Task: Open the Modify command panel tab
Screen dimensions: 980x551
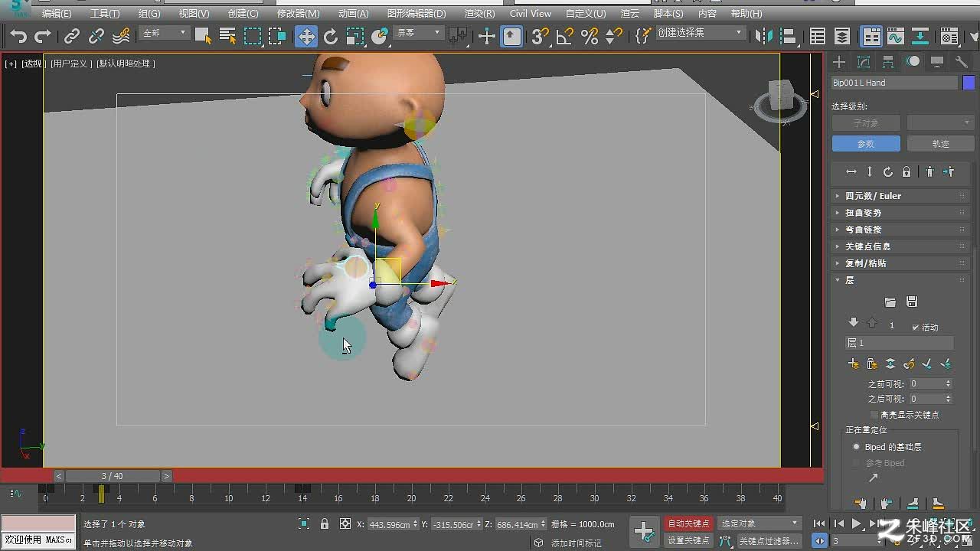Action: pyautogui.click(x=864, y=62)
